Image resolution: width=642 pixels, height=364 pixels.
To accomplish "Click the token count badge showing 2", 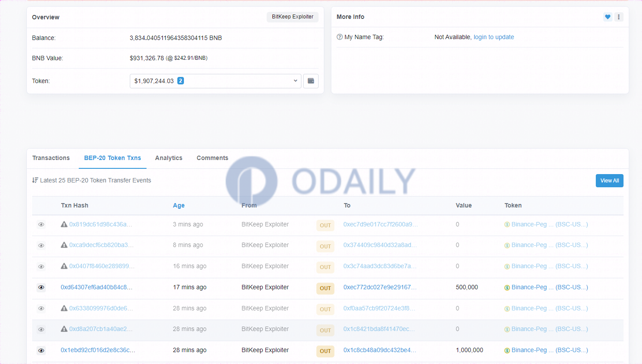I will (x=180, y=81).
